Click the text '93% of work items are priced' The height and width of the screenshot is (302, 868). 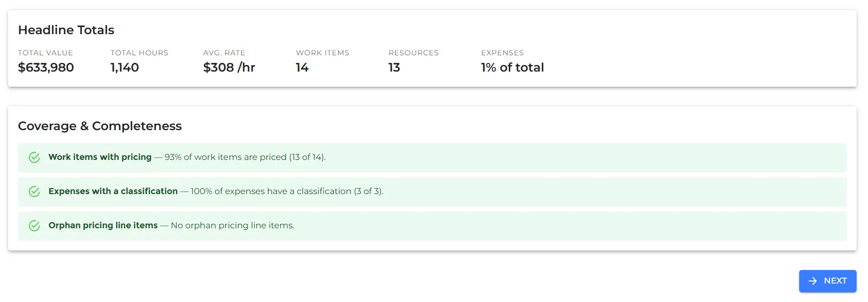(x=225, y=157)
